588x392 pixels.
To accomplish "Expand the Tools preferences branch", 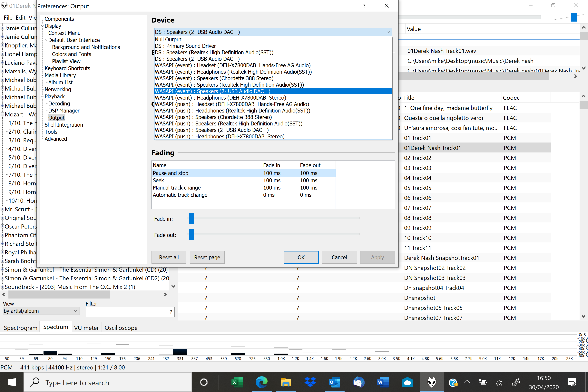I will point(43,132).
